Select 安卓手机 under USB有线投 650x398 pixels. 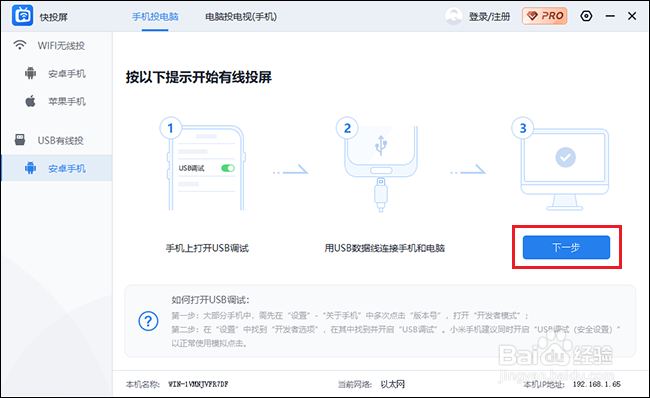pos(67,169)
